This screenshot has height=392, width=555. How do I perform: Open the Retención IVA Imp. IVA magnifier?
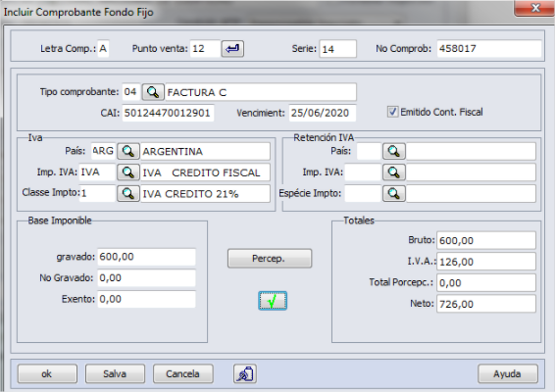394,172
